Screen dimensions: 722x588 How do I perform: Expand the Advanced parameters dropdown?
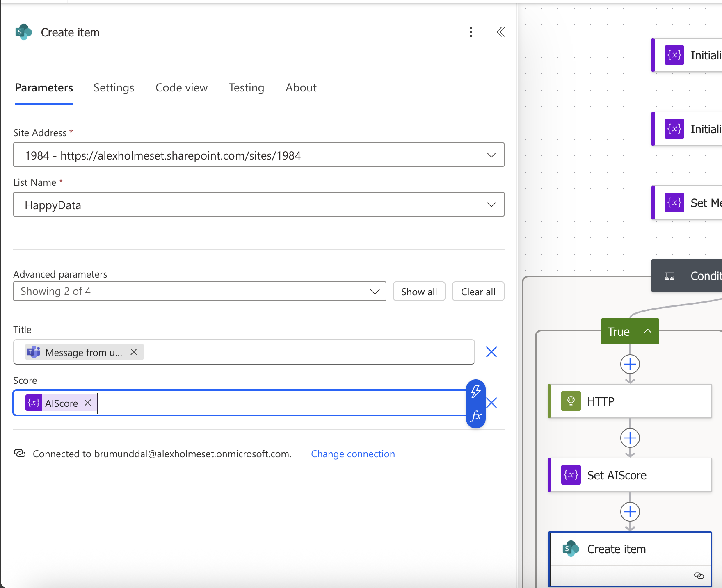coord(374,292)
